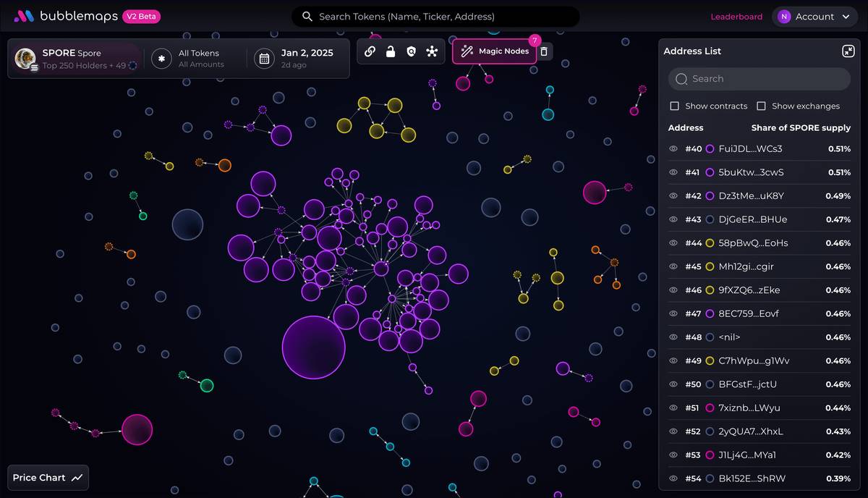Image resolution: width=868 pixels, height=498 pixels.
Task: Open the calendar icon for Jan 2, 2025
Action: click(x=265, y=59)
